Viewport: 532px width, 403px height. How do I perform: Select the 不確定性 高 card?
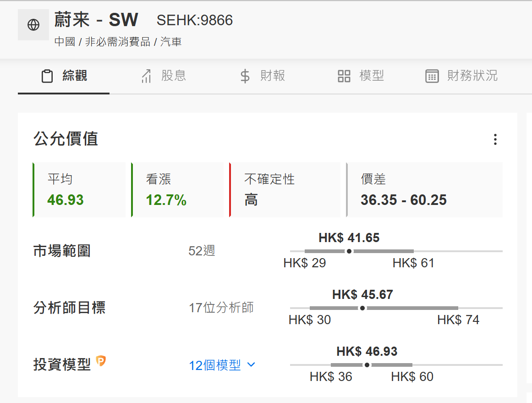[285, 190]
